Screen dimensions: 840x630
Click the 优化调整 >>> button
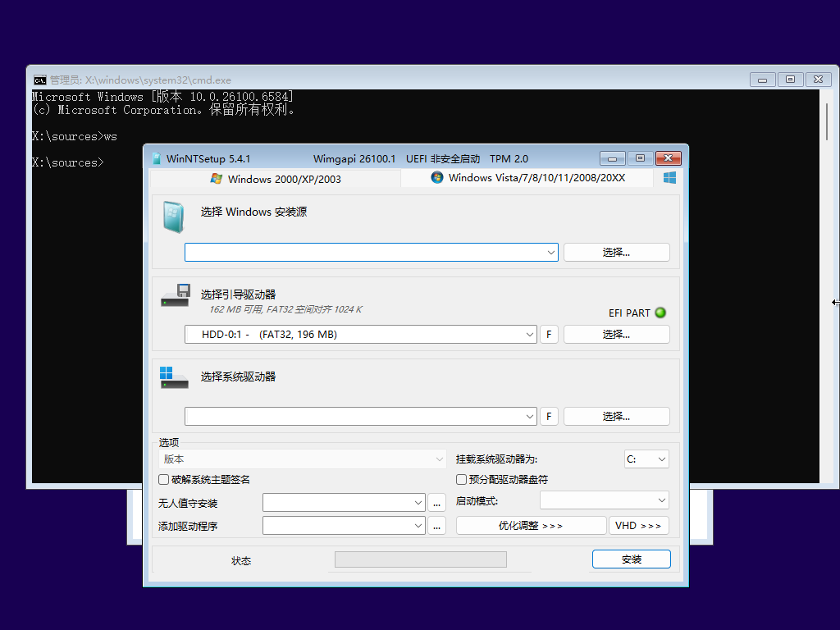click(x=531, y=526)
